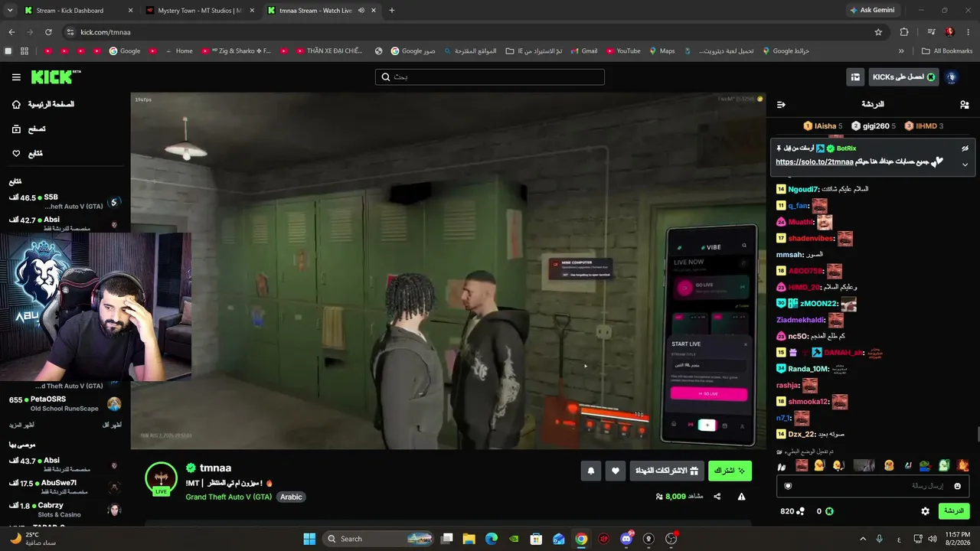Screen dimensions: 980x551
Task: Open chat user Ngoudi7's profile
Action: point(803,189)
